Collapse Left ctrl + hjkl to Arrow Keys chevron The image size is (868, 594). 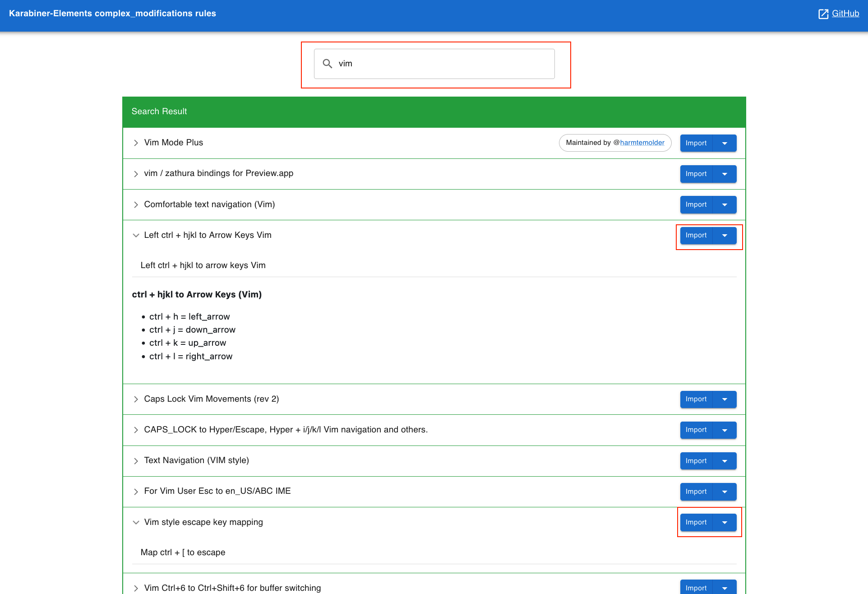pos(136,235)
